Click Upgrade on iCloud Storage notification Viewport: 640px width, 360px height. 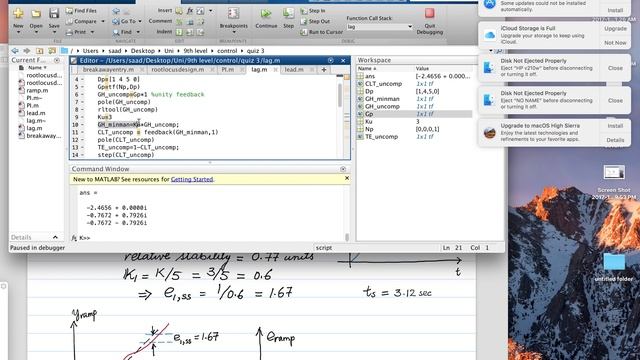pos(615,29)
